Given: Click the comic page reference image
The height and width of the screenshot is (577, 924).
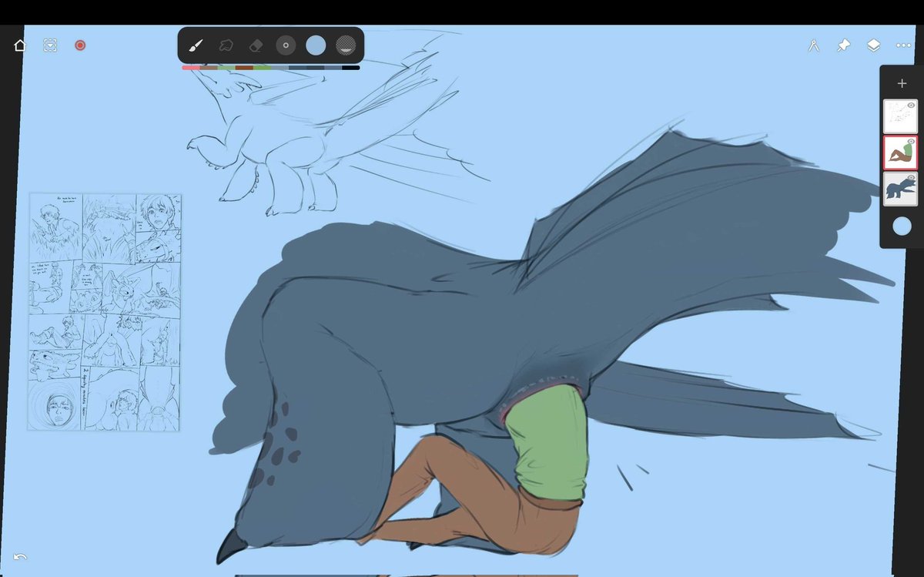Looking at the screenshot, I should (105, 312).
